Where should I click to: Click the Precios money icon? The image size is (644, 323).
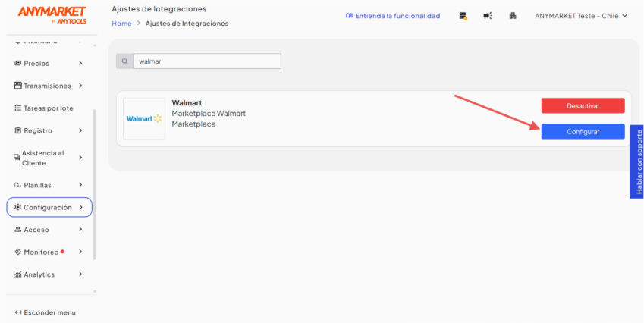point(17,63)
